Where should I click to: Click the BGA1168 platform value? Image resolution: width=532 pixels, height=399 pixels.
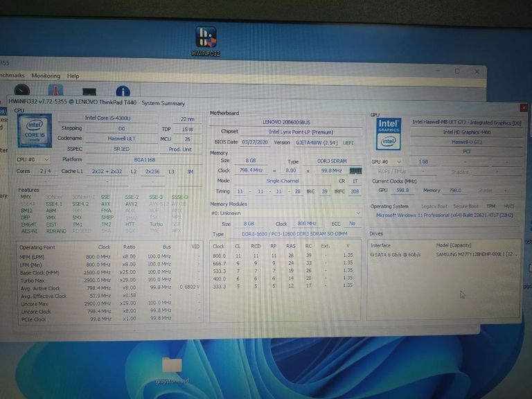click(x=145, y=159)
